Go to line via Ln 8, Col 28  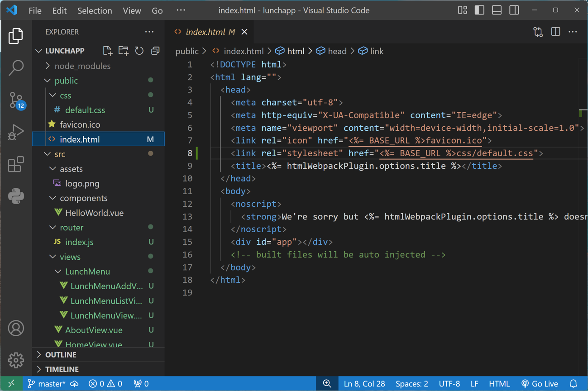coord(364,384)
